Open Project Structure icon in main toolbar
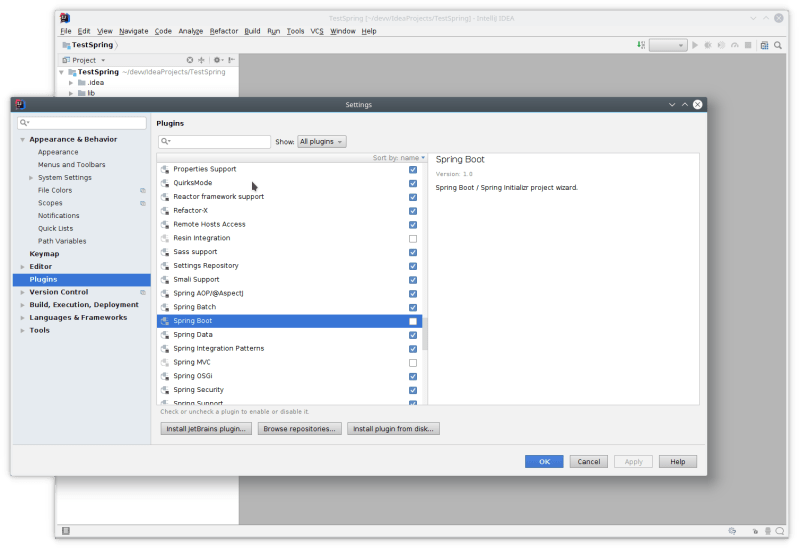Screen dimensions: 799x549 click(x=764, y=45)
